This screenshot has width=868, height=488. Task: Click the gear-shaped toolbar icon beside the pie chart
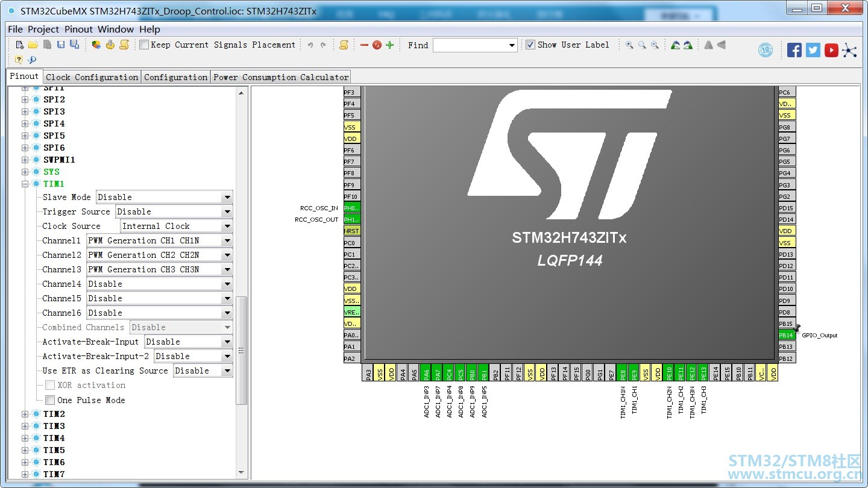tap(110, 45)
